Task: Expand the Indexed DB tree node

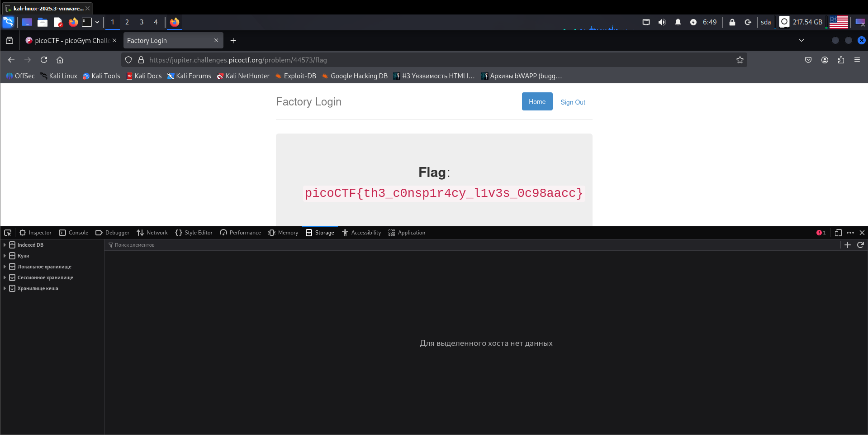Action: pyautogui.click(x=5, y=245)
